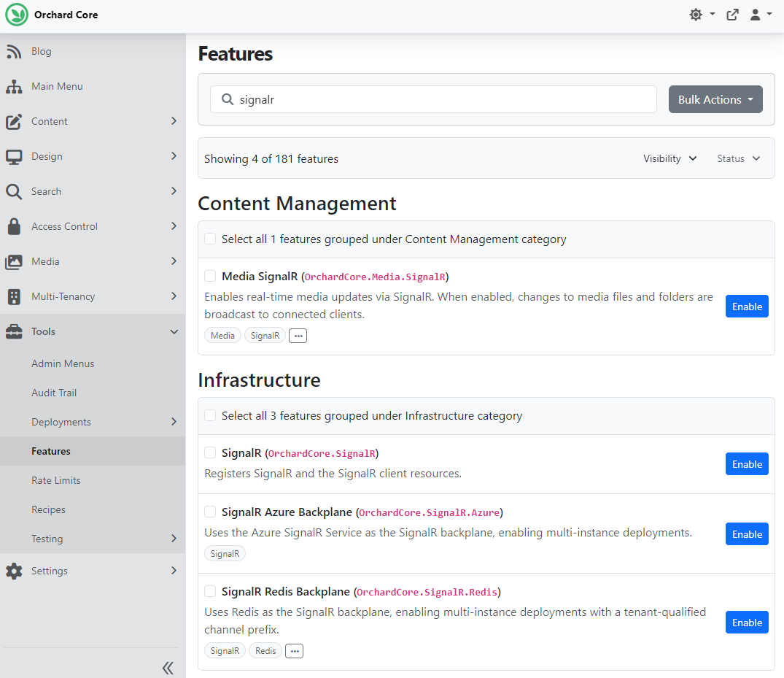
Task: Show more tags for SignalR Redis Backplane
Action: point(294,651)
